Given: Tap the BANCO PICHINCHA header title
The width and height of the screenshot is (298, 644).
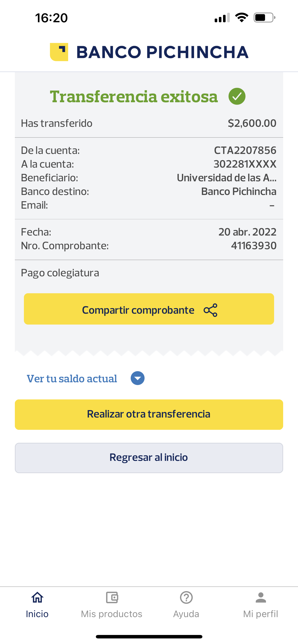Looking at the screenshot, I should pos(162,52).
